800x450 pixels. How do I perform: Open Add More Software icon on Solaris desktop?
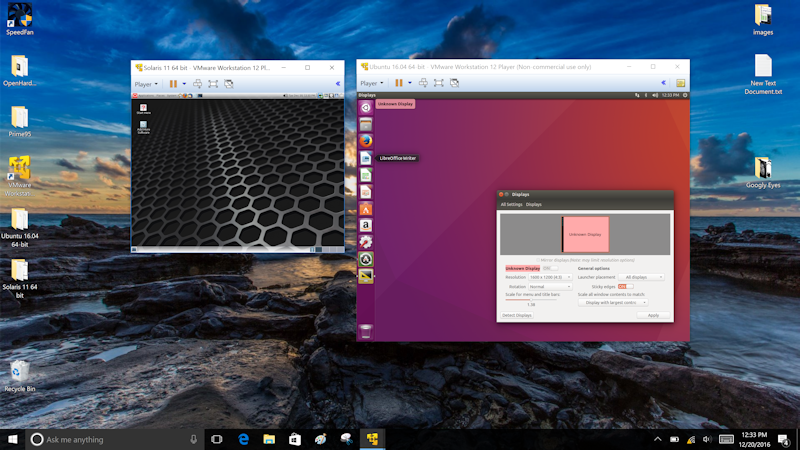point(143,127)
